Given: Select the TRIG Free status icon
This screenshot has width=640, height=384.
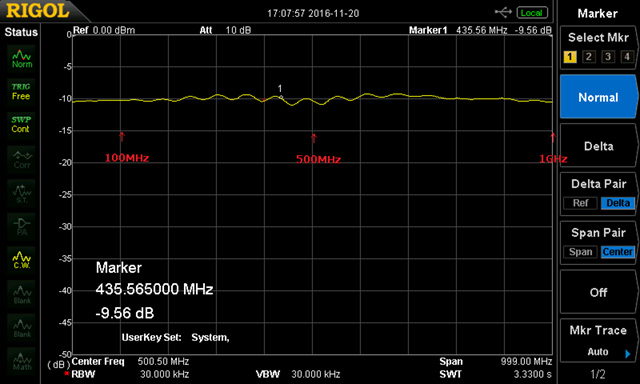Looking at the screenshot, I should pyautogui.click(x=21, y=91).
